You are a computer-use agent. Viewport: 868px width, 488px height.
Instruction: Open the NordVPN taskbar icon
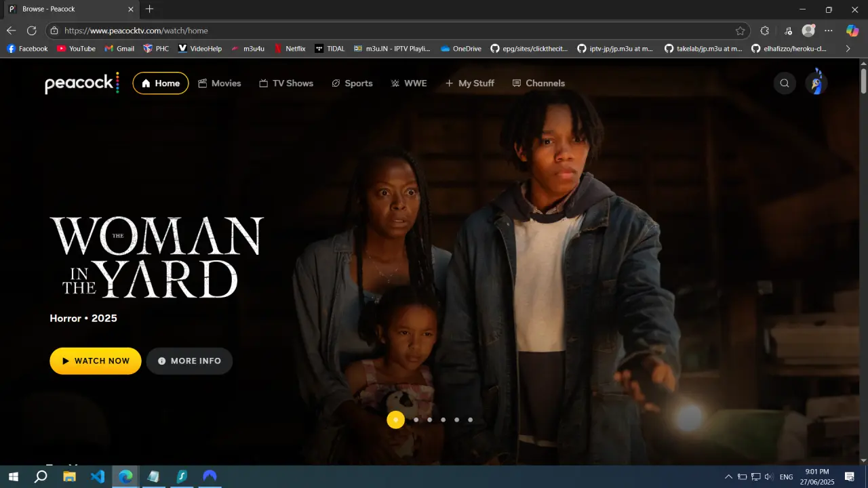coord(210,476)
